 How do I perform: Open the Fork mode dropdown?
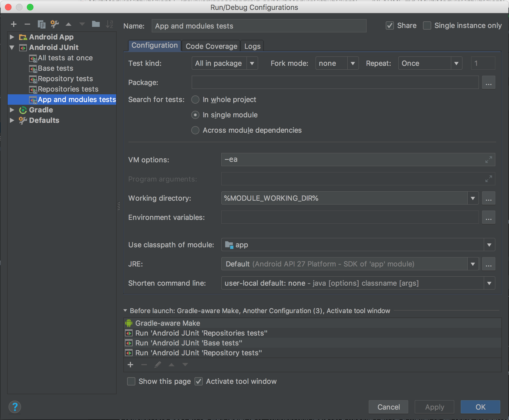pyautogui.click(x=337, y=63)
